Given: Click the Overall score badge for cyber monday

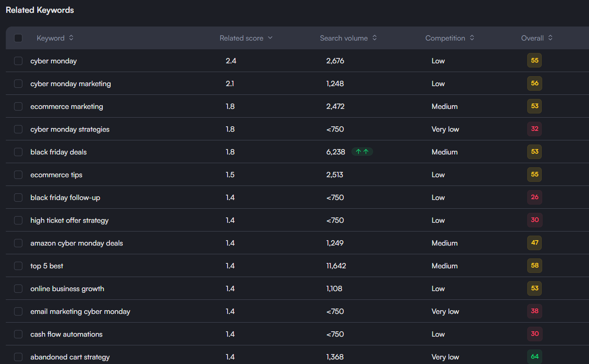Looking at the screenshot, I should (x=534, y=60).
